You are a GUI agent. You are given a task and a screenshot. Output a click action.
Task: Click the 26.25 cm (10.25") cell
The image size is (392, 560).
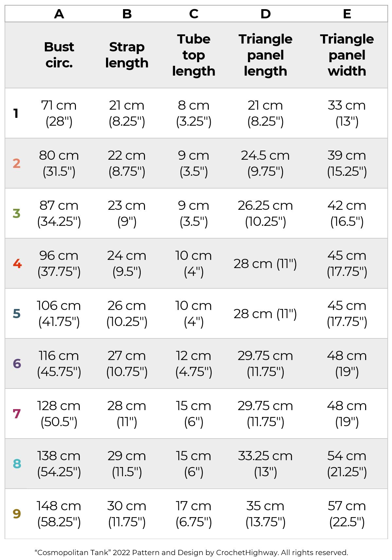[265, 213]
